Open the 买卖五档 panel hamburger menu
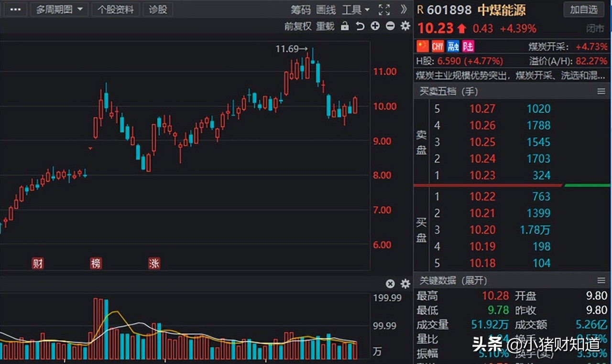The height and width of the screenshot is (364, 612). tap(601, 91)
